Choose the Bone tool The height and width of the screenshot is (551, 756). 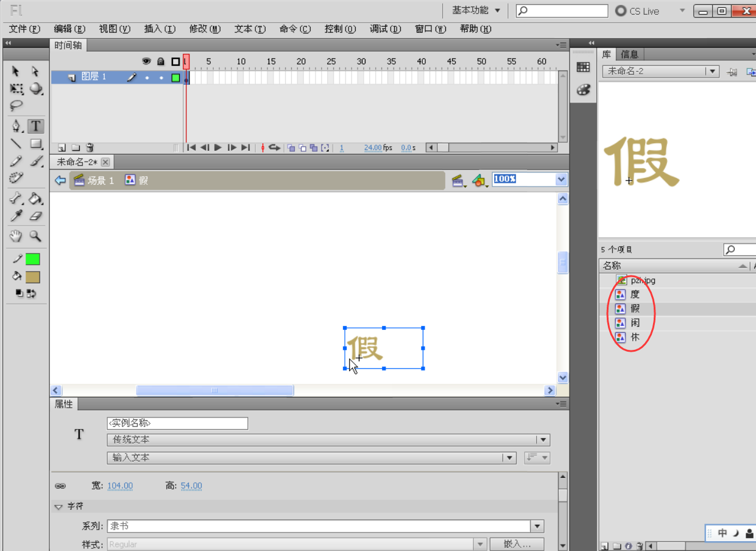(16, 198)
